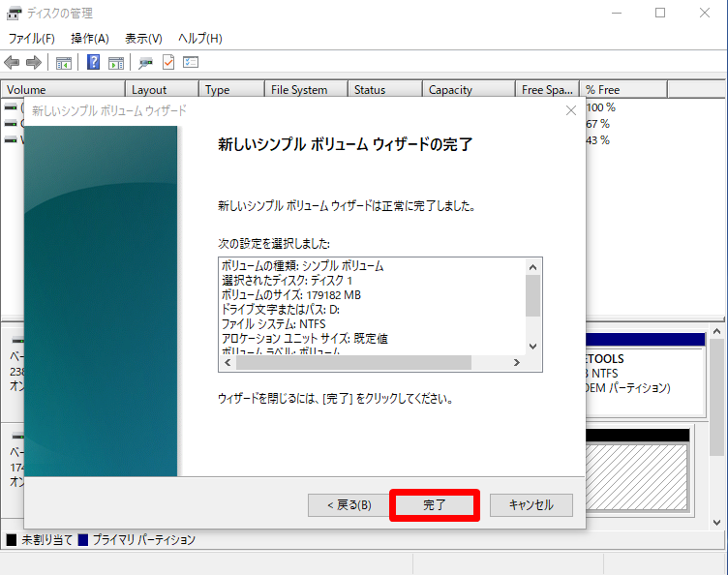Click the 選択されたディスク: ディスク 1 line
Screen dimensions: 728x575
click(x=287, y=281)
